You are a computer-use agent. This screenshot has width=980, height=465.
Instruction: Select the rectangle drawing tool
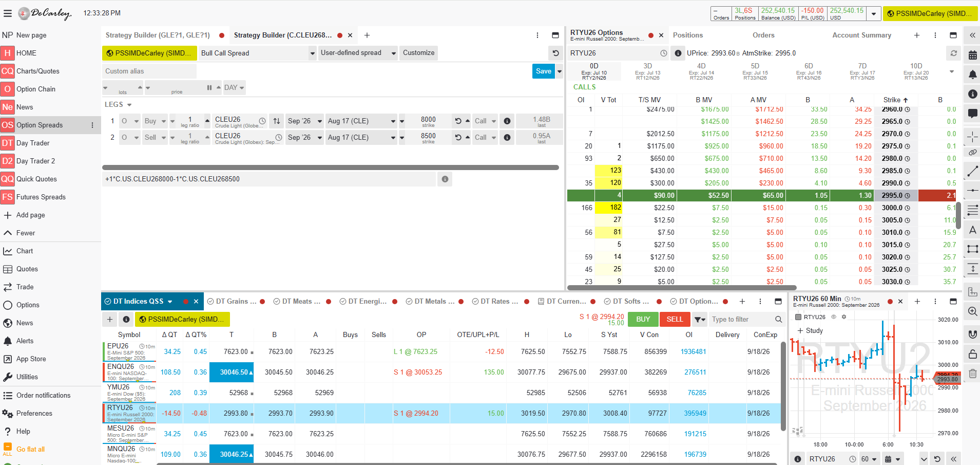click(972, 249)
